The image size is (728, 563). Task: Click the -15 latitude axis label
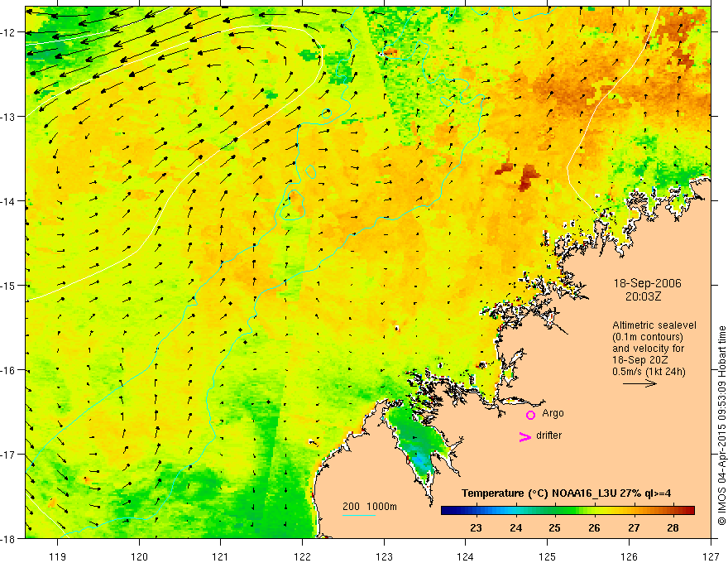click(8, 286)
